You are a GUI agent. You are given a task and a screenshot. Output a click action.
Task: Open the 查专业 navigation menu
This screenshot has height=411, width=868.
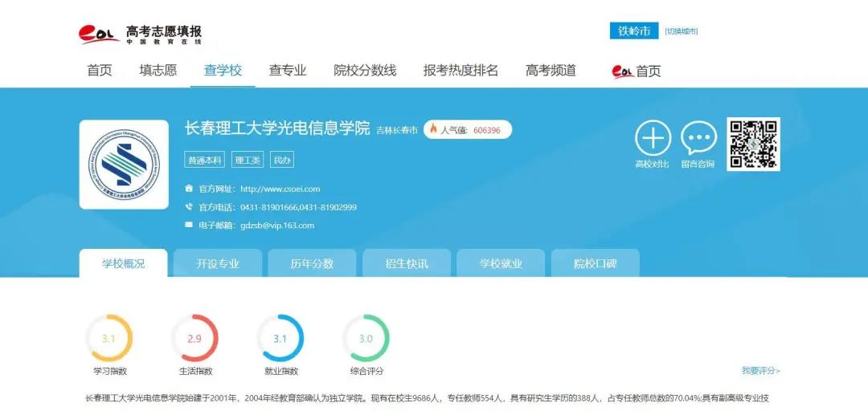coord(288,71)
